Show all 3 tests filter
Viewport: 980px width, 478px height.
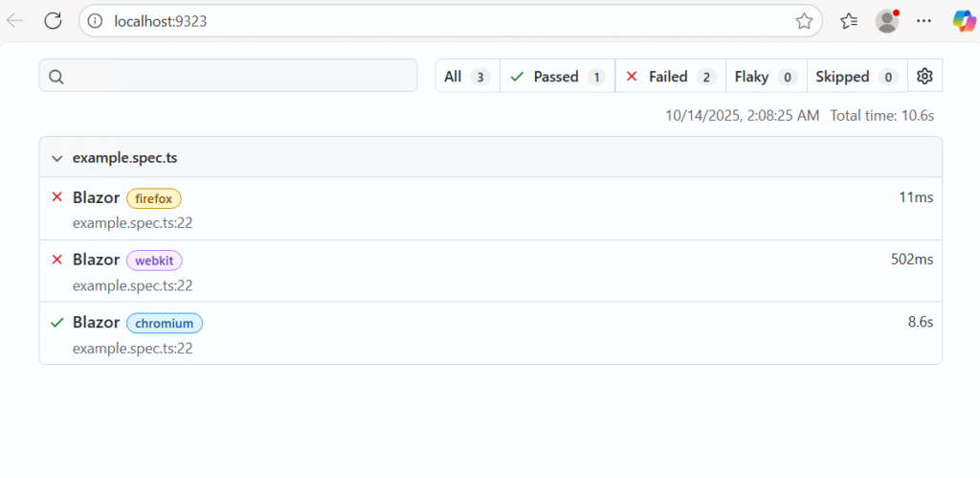[x=467, y=77]
